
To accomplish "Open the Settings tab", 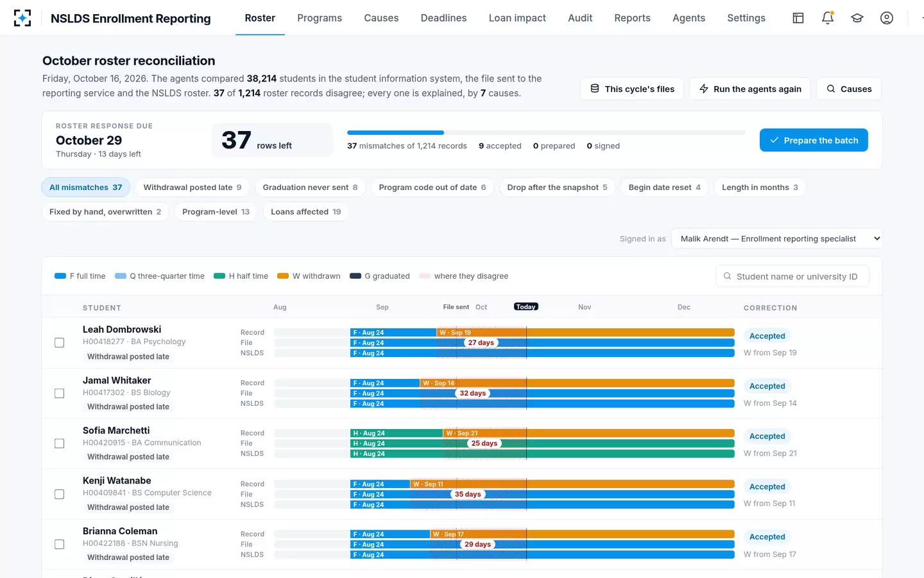I will click(746, 18).
